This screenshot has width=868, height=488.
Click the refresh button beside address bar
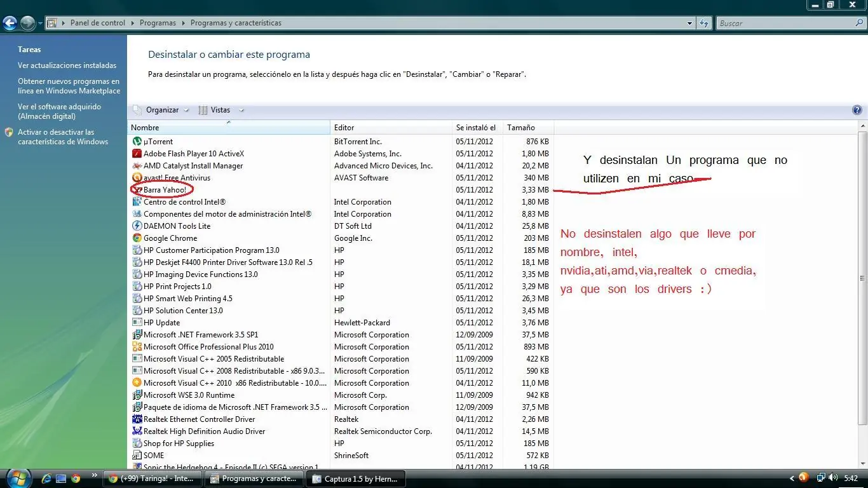(704, 23)
